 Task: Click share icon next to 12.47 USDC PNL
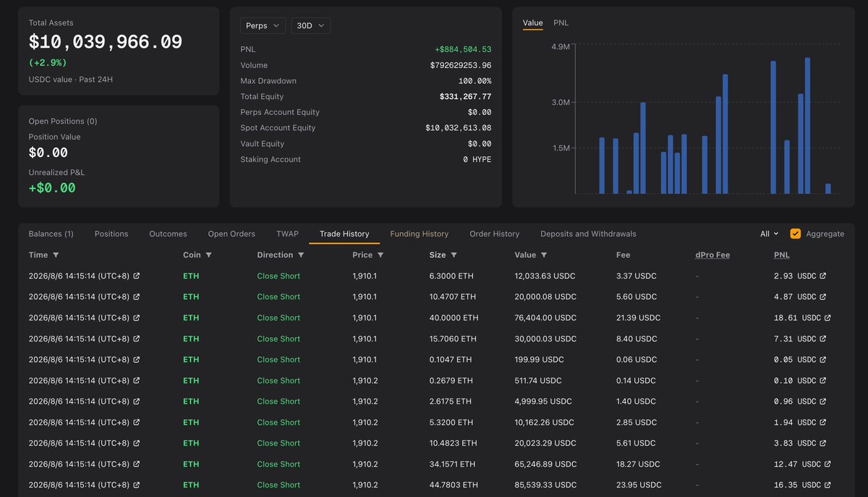(x=827, y=464)
